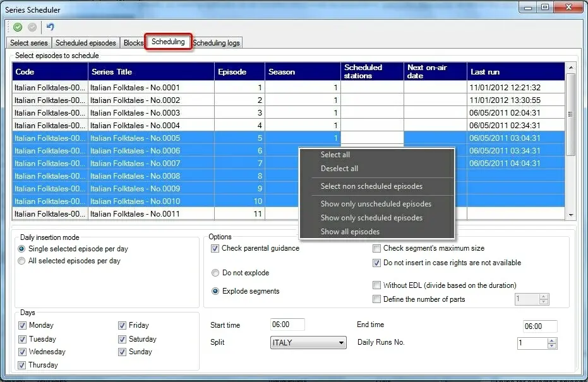Viewport: 588px width, 382px height.
Task: Enable Without EDL checkbox
Action: coord(377,285)
